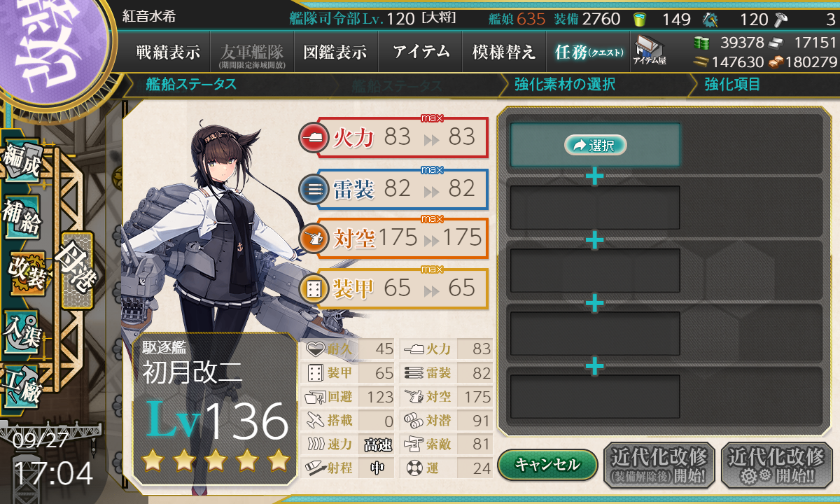Open 模様替え furniture change menu
The image size is (840, 504).
pyautogui.click(x=504, y=52)
